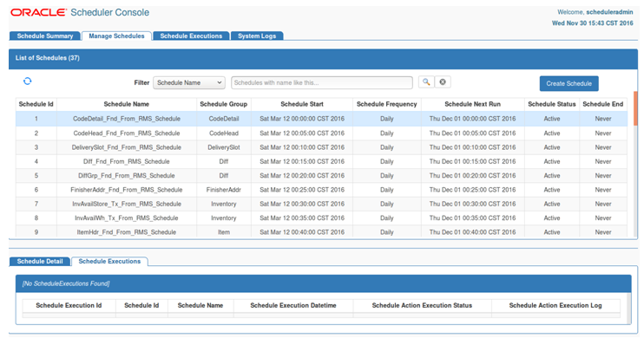Click the schedule name filter text field
644x338 pixels.
pyautogui.click(x=322, y=83)
